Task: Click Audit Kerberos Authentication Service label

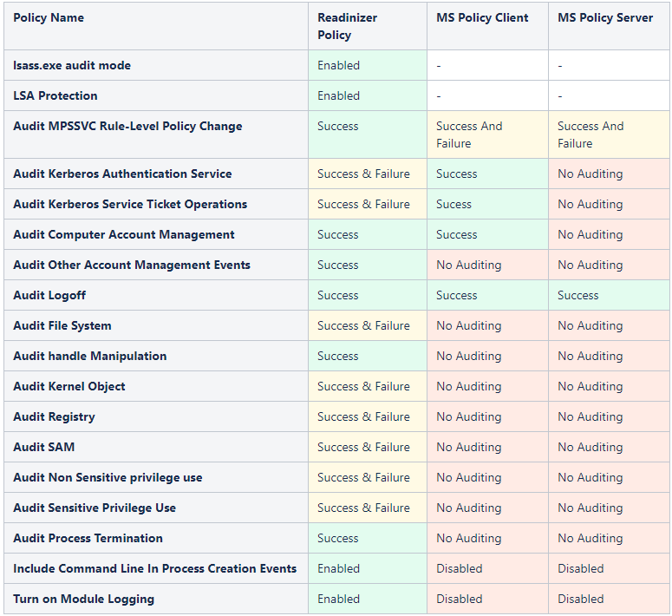Action: click(122, 174)
